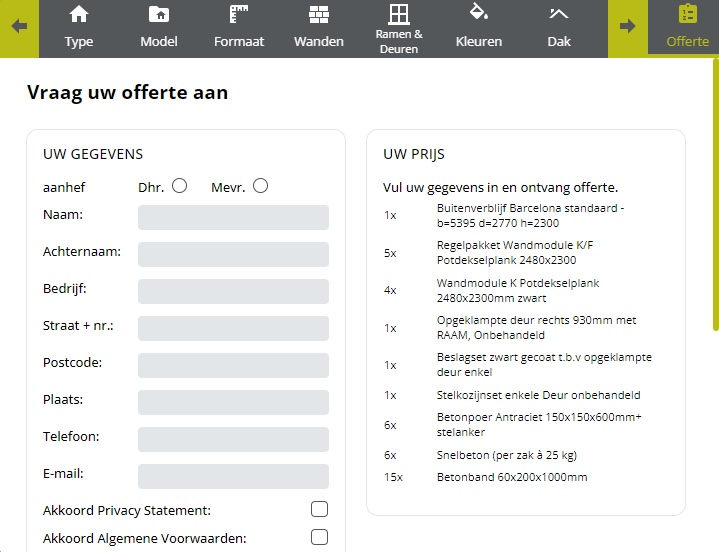Click the Postcode input field
The image size is (719, 552).
tap(233, 365)
